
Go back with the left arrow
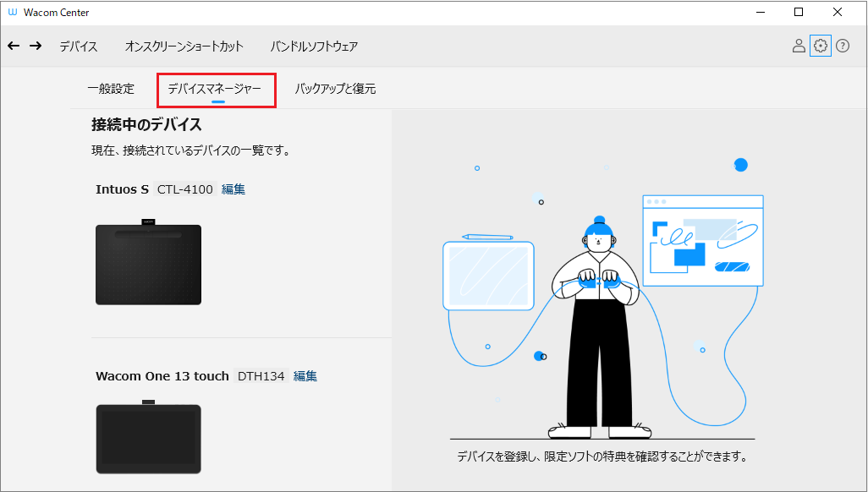pos(14,46)
